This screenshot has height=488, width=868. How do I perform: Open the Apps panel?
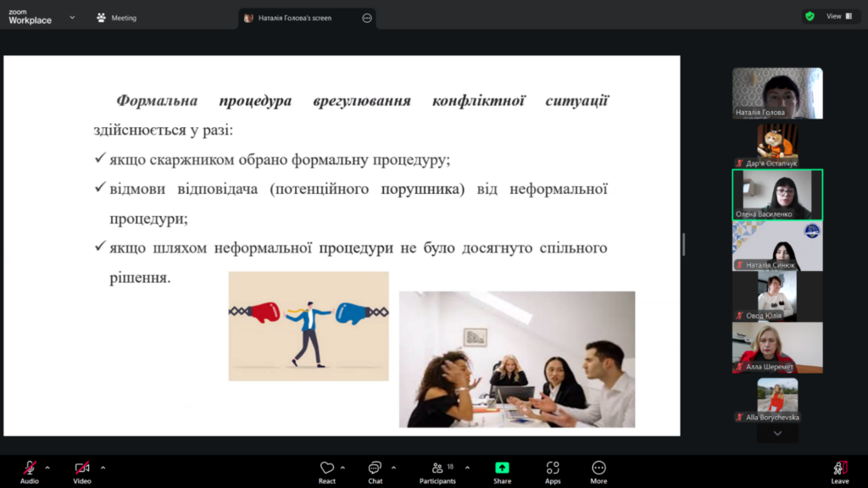(x=553, y=471)
